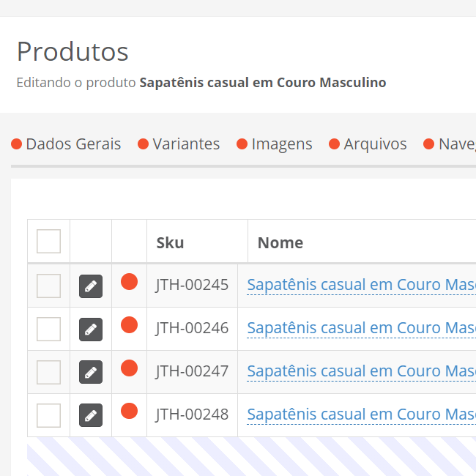Screen dimensions: 476x476
Task: Check the checkbox for row JTH-00245
Action: pos(48,286)
